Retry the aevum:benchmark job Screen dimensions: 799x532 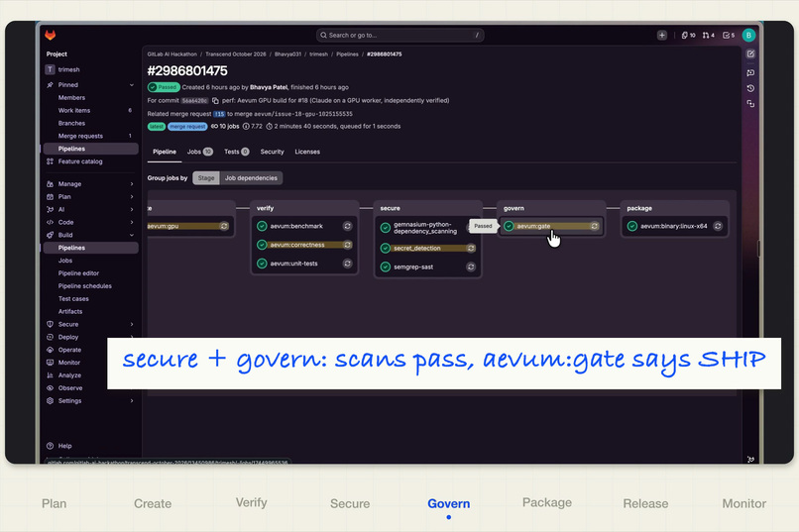(x=348, y=226)
